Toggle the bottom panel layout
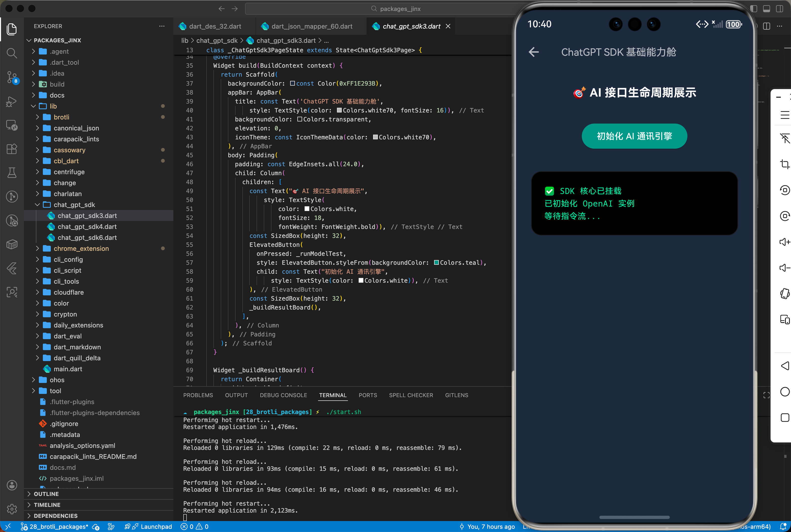 tap(767, 9)
